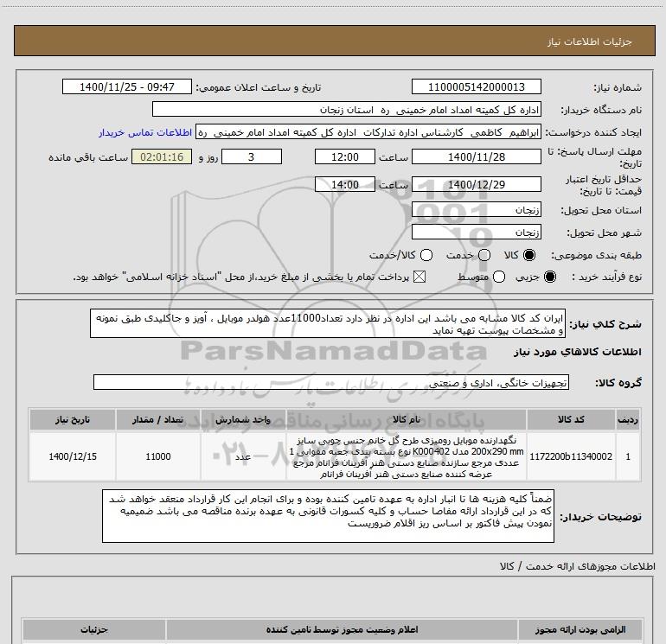This screenshot has height=644, width=666.
Task: Click the buyer organization name field
Action: [347, 109]
